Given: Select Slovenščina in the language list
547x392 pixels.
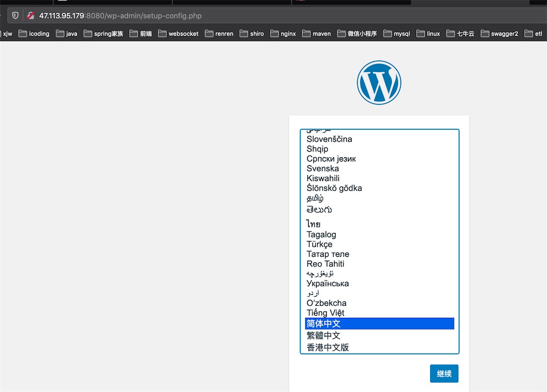Looking at the screenshot, I should coord(380,139).
